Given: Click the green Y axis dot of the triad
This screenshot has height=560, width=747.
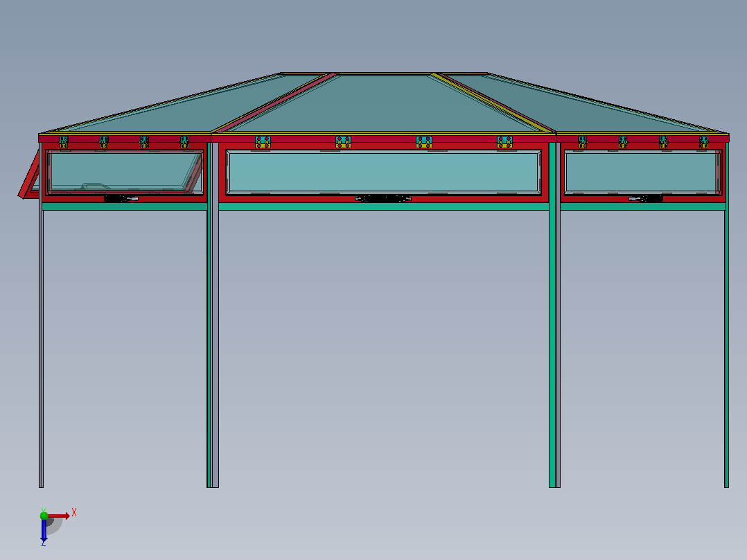Looking at the screenshot, I should [44, 515].
